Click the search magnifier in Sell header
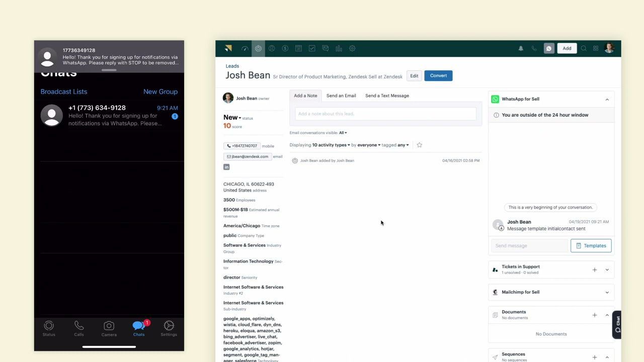Screen dimensions: 644x362 (x=584, y=48)
